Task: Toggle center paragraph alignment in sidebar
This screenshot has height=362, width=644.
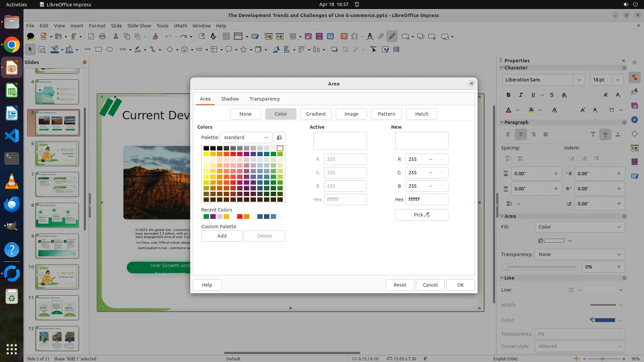Action: (x=521, y=134)
